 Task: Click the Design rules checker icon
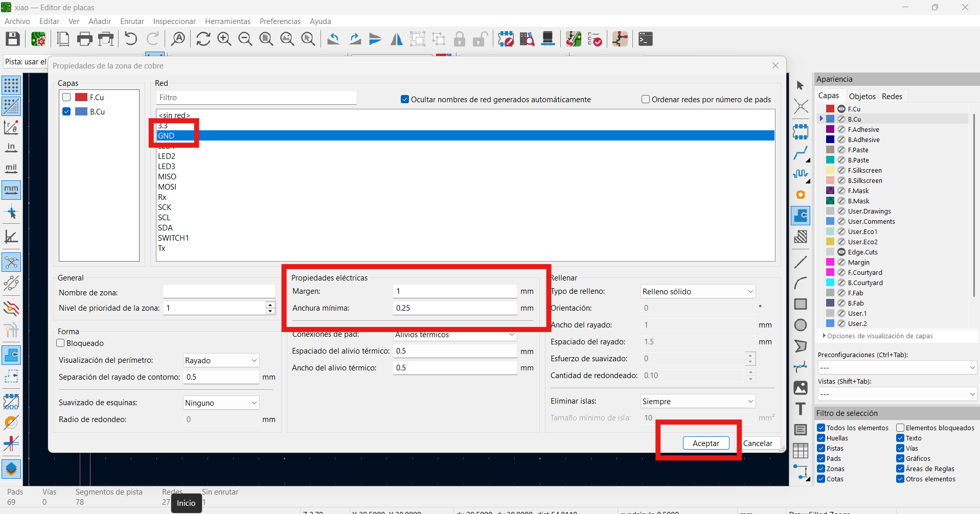pyautogui.click(x=595, y=39)
